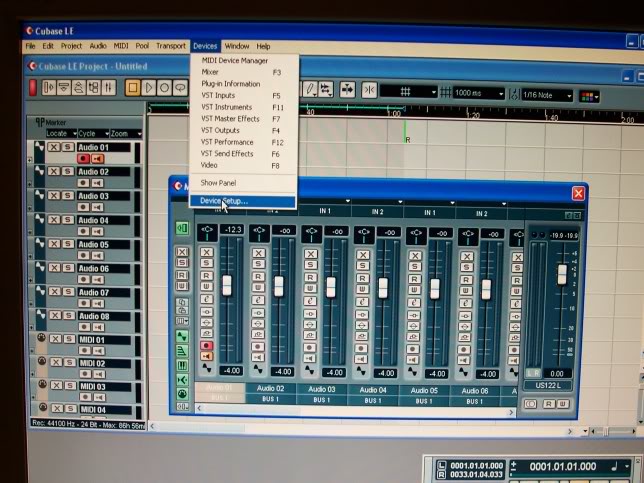644x483 pixels.
Task: Click Device Setup... in Devices menu
Action: coord(242,201)
